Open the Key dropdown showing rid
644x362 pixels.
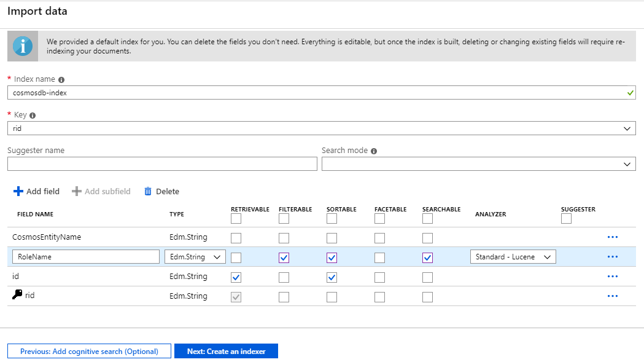click(x=627, y=128)
